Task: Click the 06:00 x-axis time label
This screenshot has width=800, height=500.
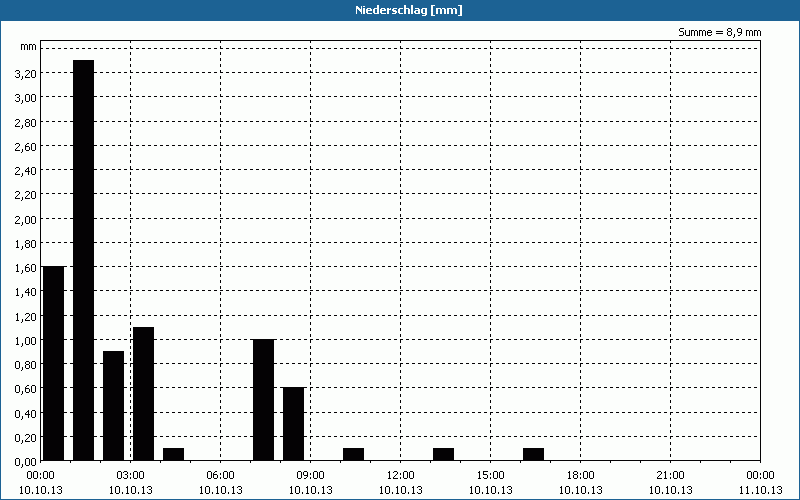Action: pos(220,476)
